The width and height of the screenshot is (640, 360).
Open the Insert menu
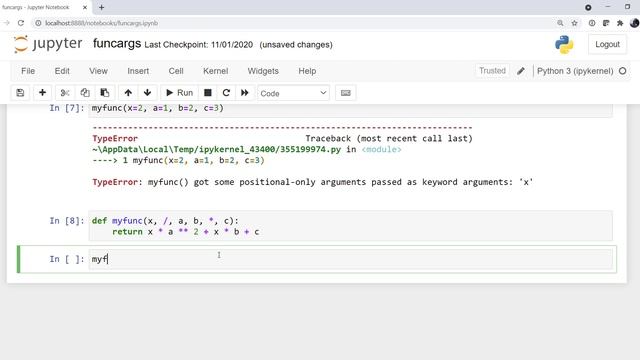138,71
